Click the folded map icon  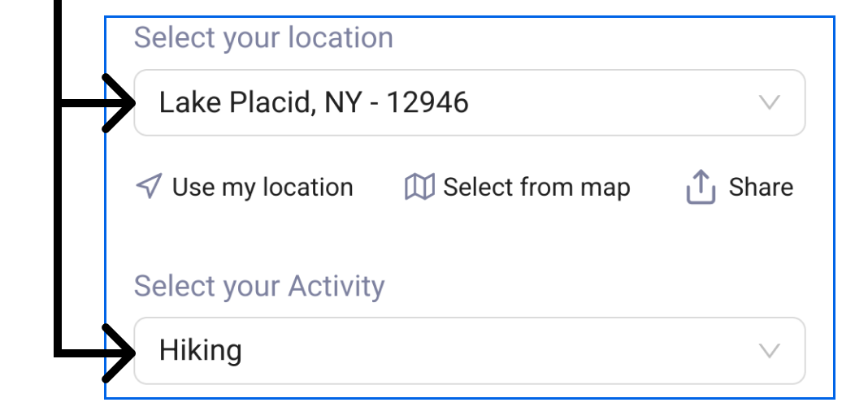coord(419,187)
